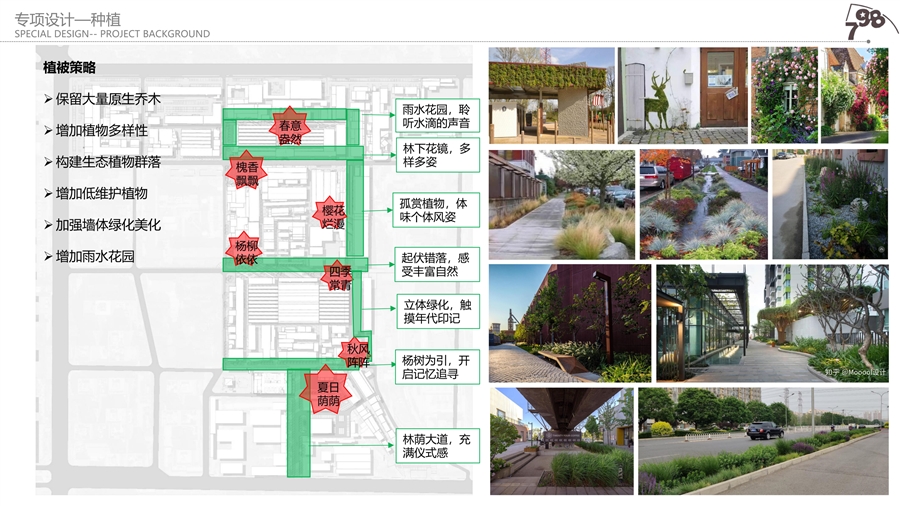Click the roadside planting photo with car
Image resolution: width=900 pixels, height=506 pixels.
(x=763, y=441)
